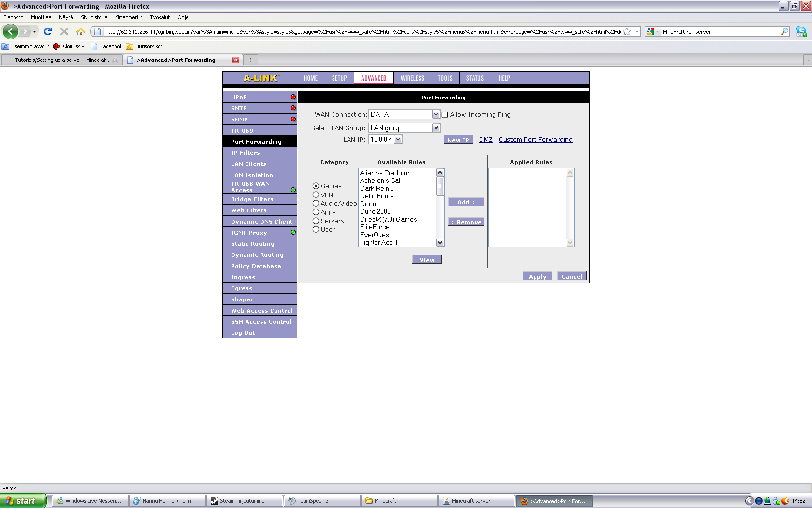Open the tab list dropdown arrow

tap(807, 60)
